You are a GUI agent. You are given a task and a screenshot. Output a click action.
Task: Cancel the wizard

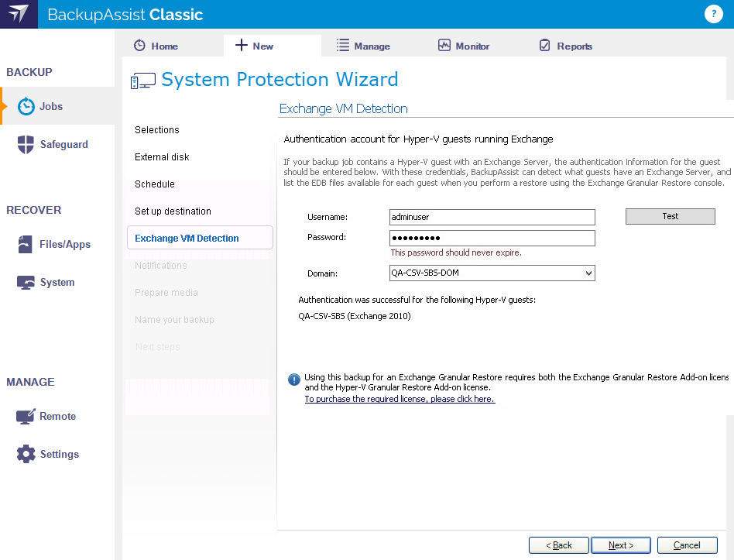pyautogui.click(x=688, y=545)
